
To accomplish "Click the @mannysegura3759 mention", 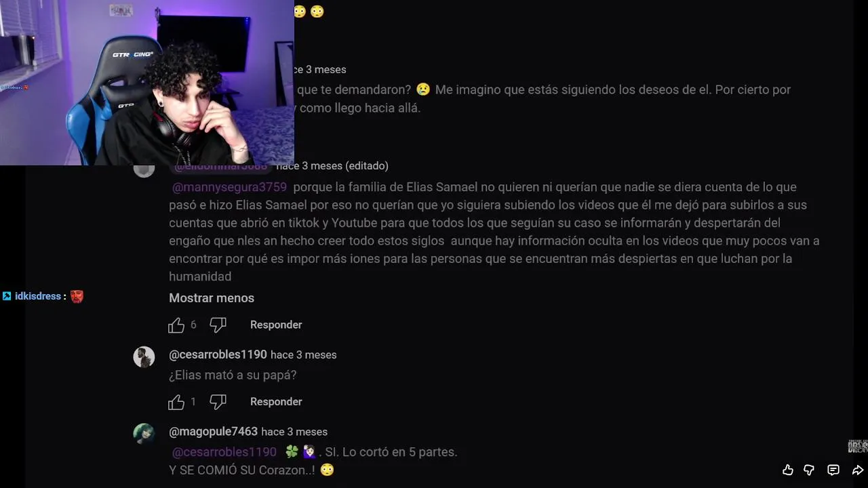I will point(229,187).
